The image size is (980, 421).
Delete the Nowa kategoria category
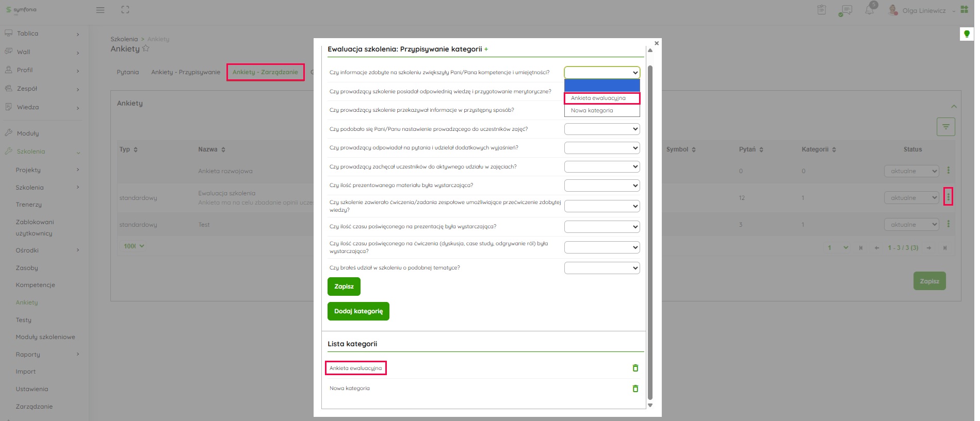[635, 389]
